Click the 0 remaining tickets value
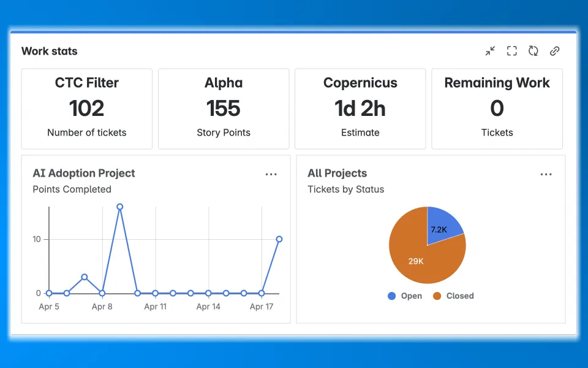588x368 pixels. coord(497,109)
